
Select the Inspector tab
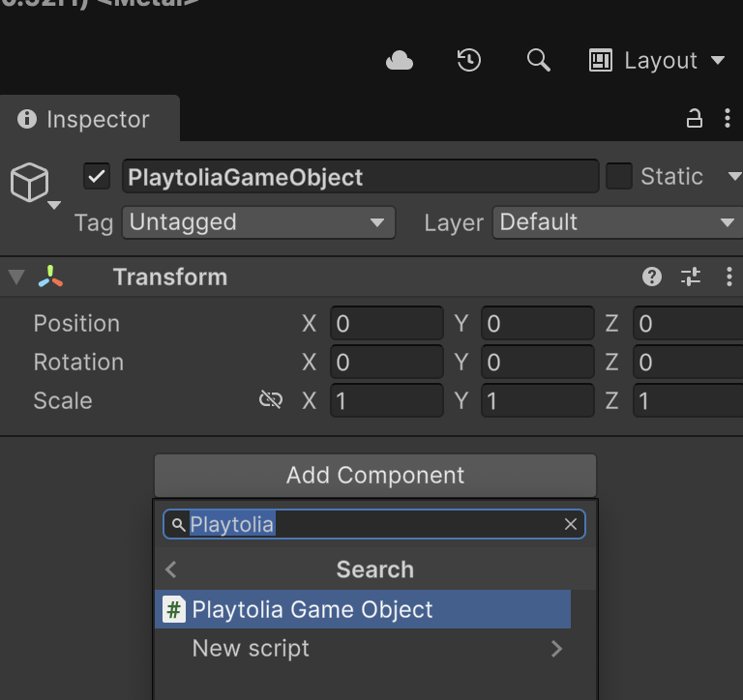(90, 119)
